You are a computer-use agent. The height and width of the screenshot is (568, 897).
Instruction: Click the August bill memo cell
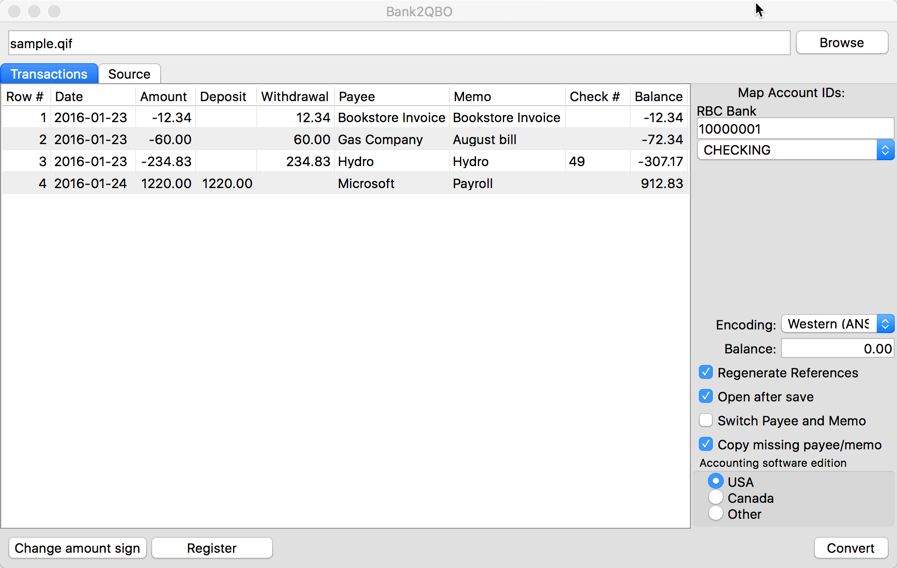coord(507,140)
